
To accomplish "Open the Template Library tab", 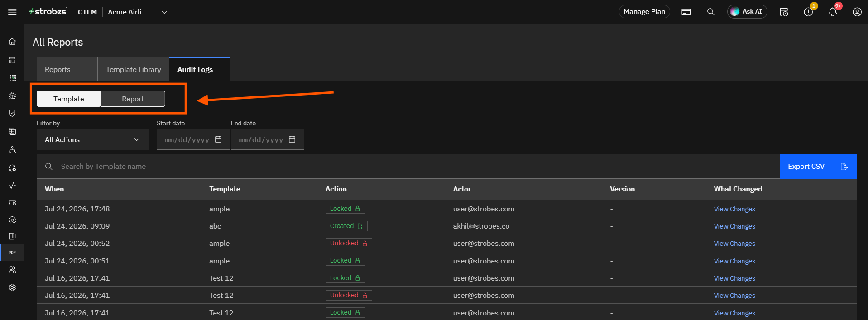I will (x=134, y=69).
